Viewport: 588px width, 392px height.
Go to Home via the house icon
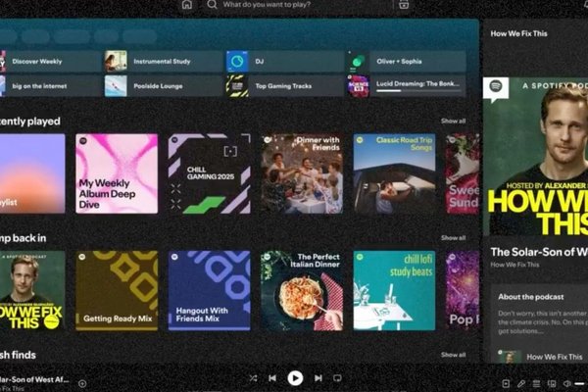click(x=187, y=5)
